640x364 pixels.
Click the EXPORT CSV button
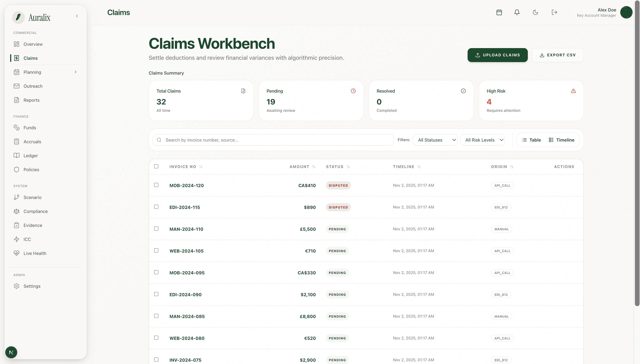[x=558, y=55]
